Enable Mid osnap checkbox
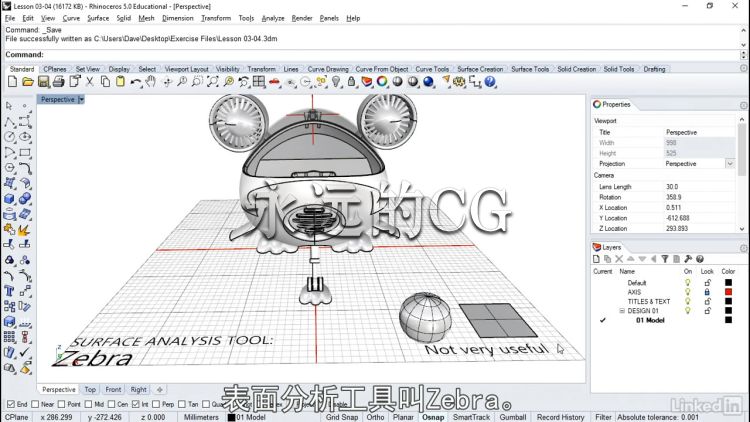Screen dimensions: 750x422 click(x=88, y=404)
